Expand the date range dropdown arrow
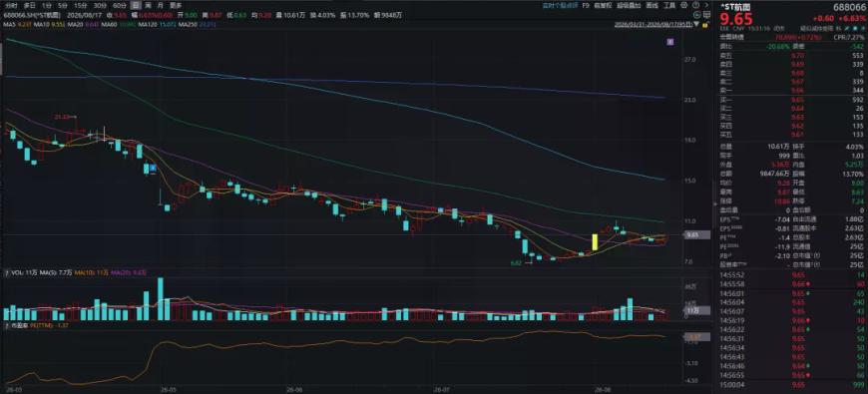 pyautogui.click(x=696, y=25)
